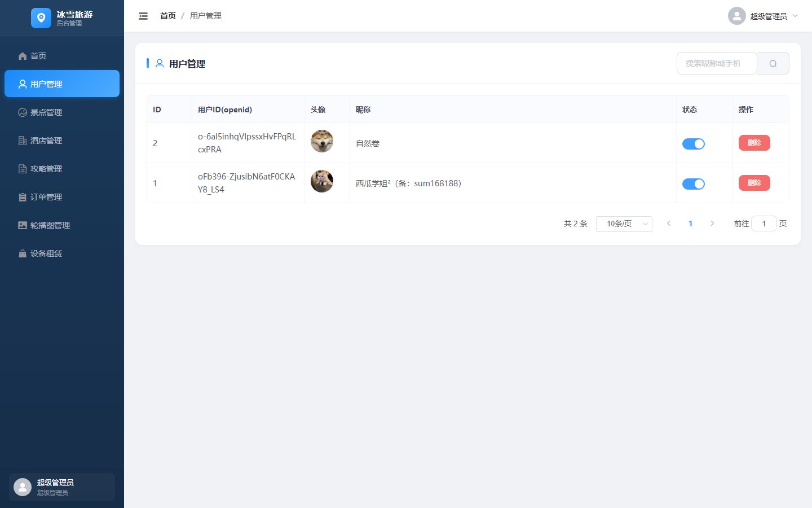Go to next page arrow
The image size is (812, 508).
tap(712, 224)
